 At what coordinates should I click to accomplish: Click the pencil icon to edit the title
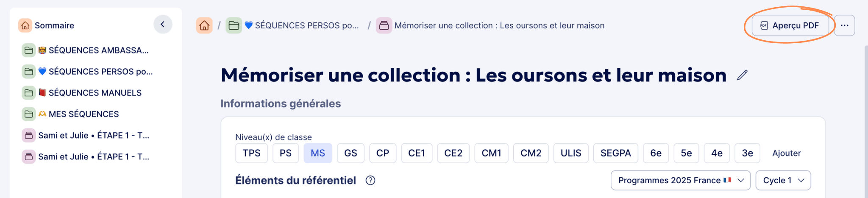[x=742, y=75]
